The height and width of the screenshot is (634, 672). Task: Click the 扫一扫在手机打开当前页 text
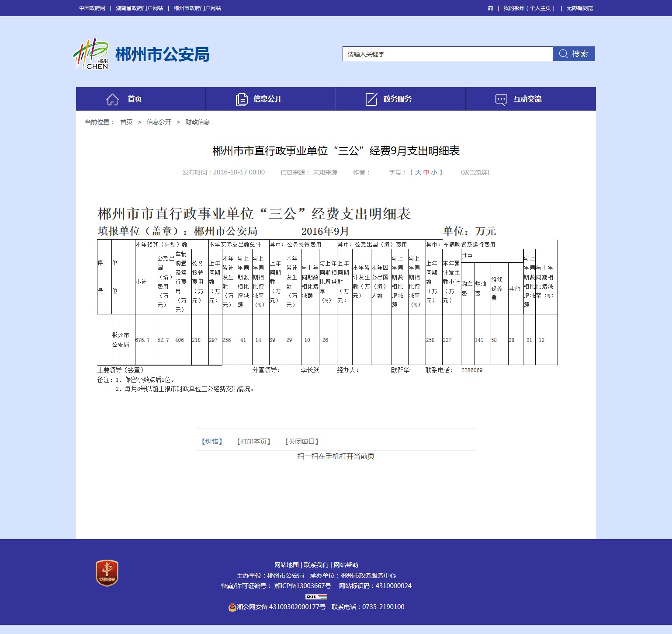click(x=336, y=456)
